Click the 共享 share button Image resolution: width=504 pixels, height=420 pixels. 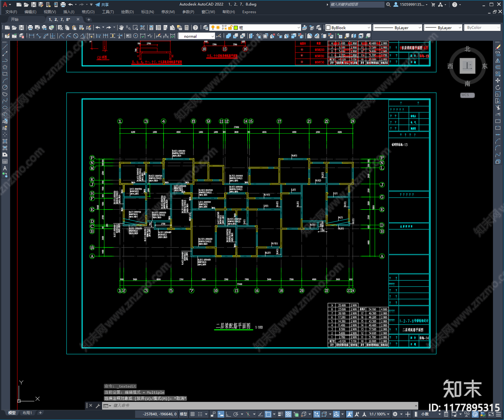(102, 4)
